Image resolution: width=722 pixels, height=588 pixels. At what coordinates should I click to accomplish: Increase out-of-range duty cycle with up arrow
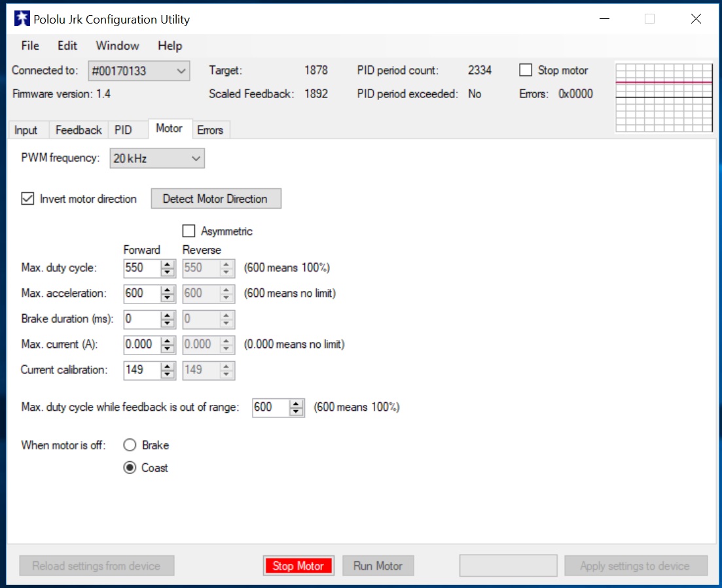click(x=296, y=404)
